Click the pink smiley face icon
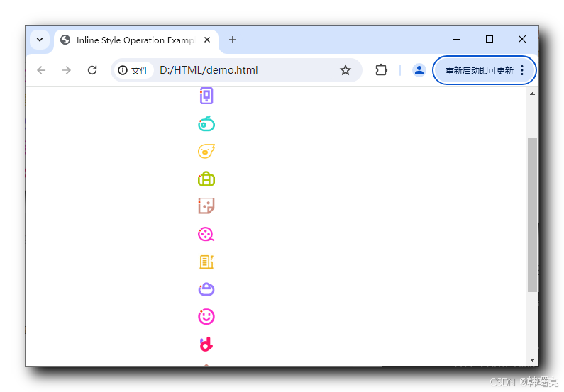This screenshot has width=564, height=392. (x=206, y=317)
